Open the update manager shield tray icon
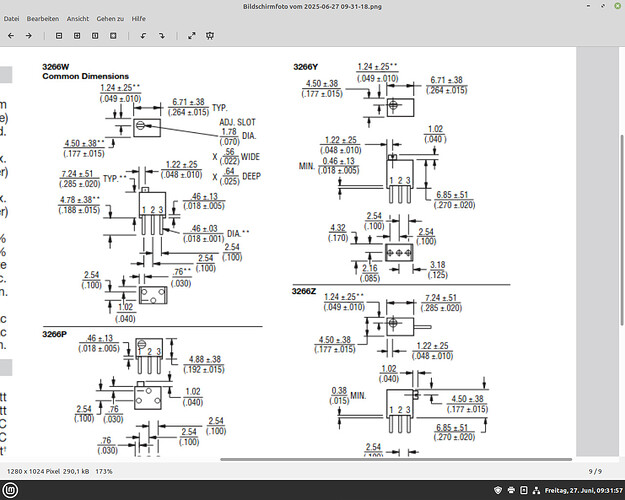This screenshot has height=500, width=625. tap(497, 490)
